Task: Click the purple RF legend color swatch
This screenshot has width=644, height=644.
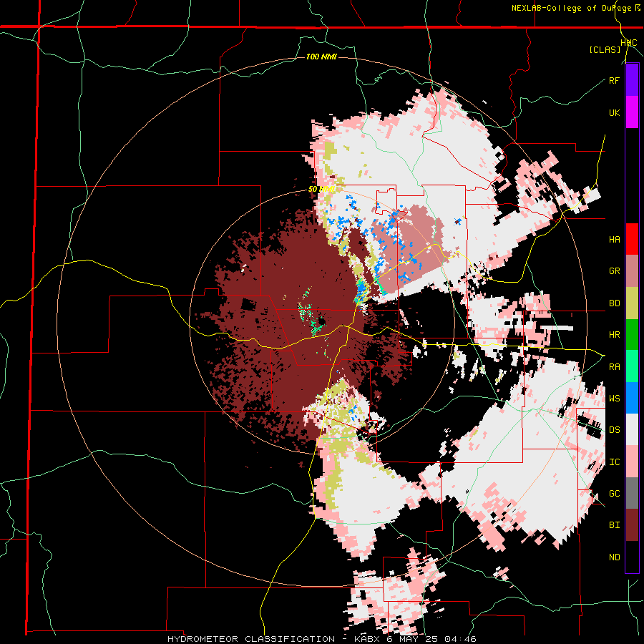Action: pyautogui.click(x=632, y=80)
